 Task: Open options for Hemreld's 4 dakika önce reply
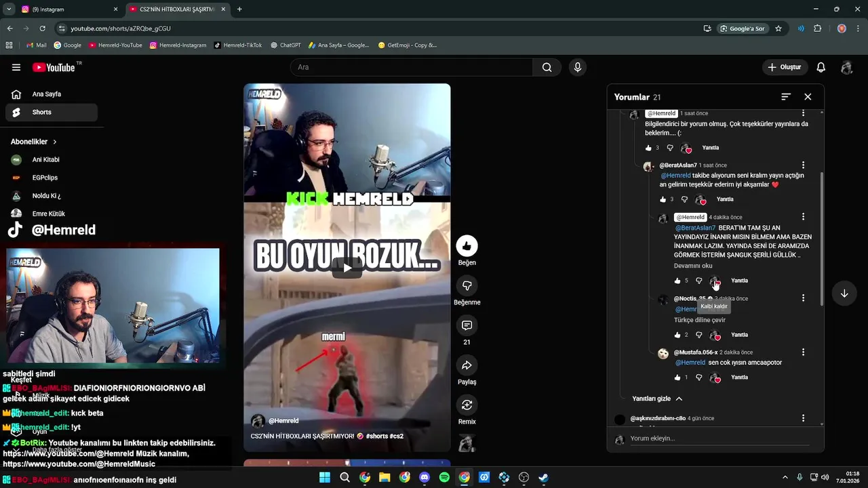pyautogui.click(x=803, y=217)
